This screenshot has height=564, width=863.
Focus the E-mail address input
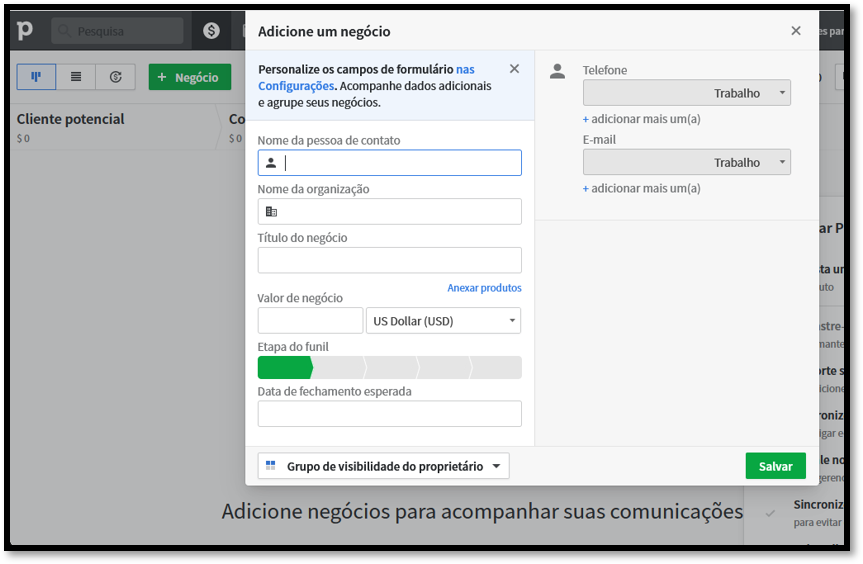point(647,162)
